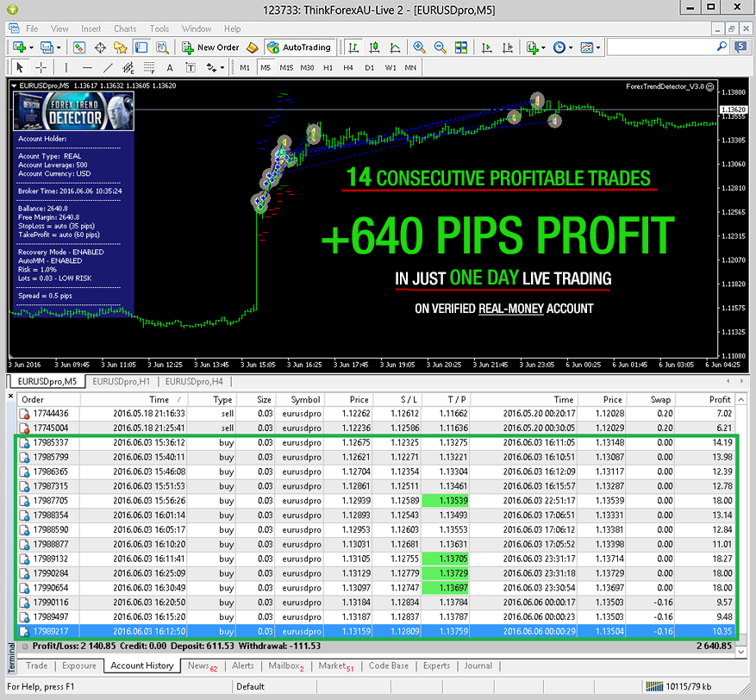Open the Insert menu
756x700 pixels.
pyautogui.click(x=91, y=28)
